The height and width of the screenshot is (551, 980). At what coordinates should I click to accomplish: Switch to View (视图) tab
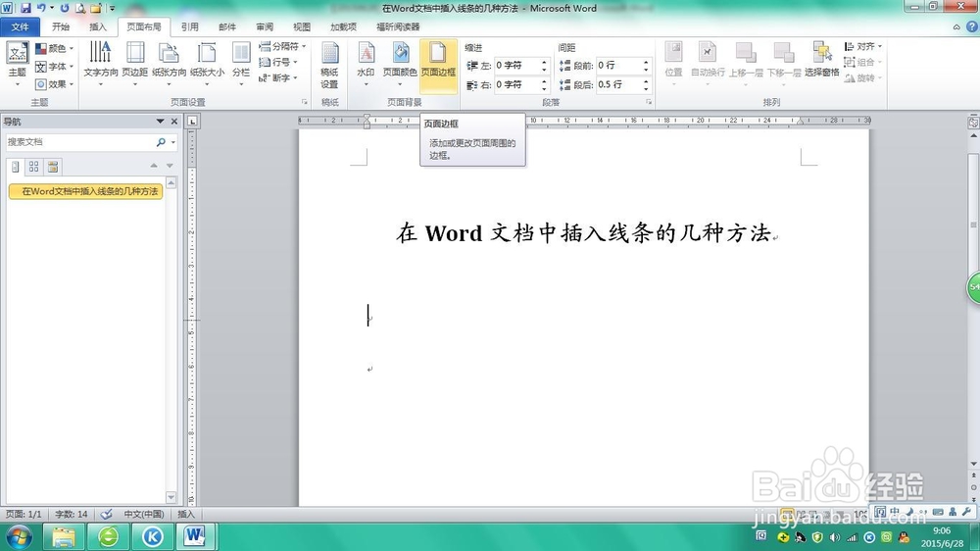tap(302, 26)
